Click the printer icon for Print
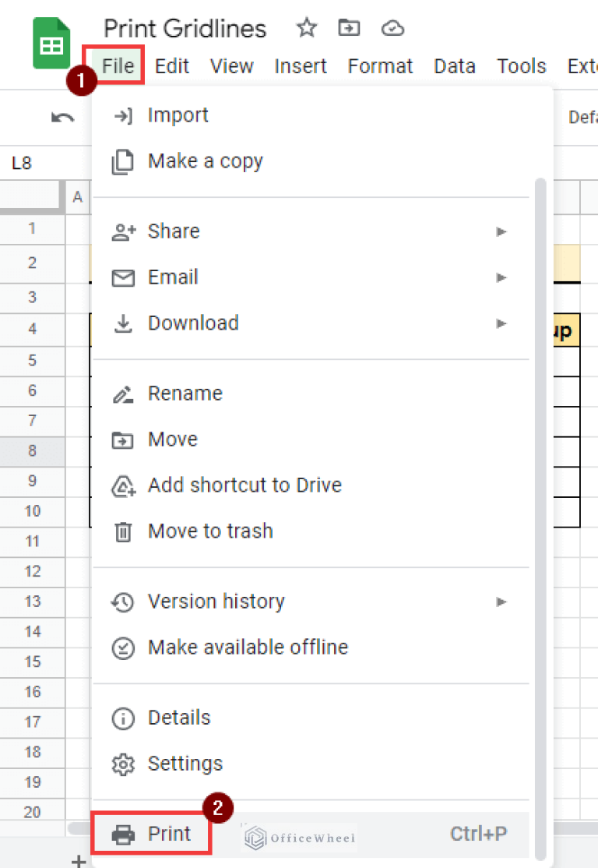Viewport: 598px width, 868px height. pyautogui.click(x=123, y=834)
